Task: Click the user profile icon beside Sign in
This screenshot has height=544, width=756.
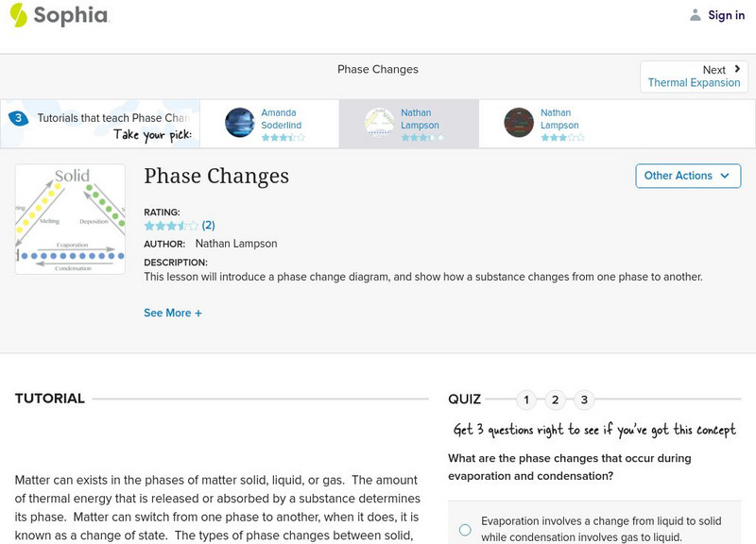Action: pyautogui.click(x=696, y=15)
